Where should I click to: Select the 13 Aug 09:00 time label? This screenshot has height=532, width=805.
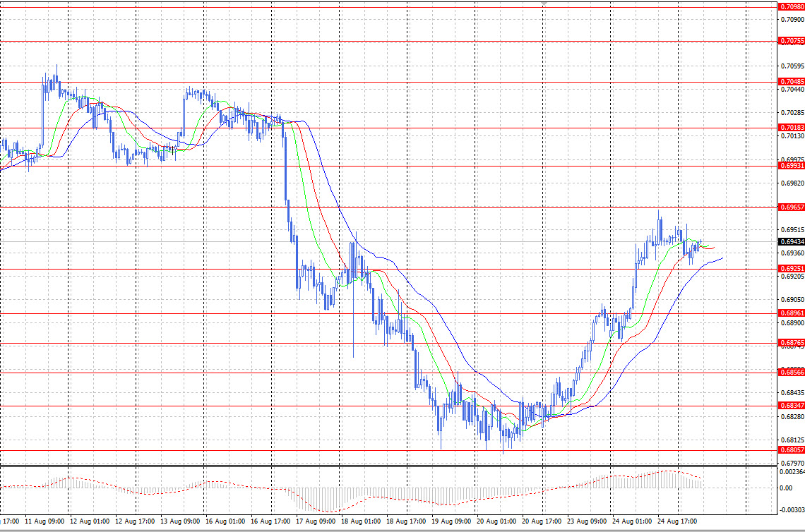(180, 521)
